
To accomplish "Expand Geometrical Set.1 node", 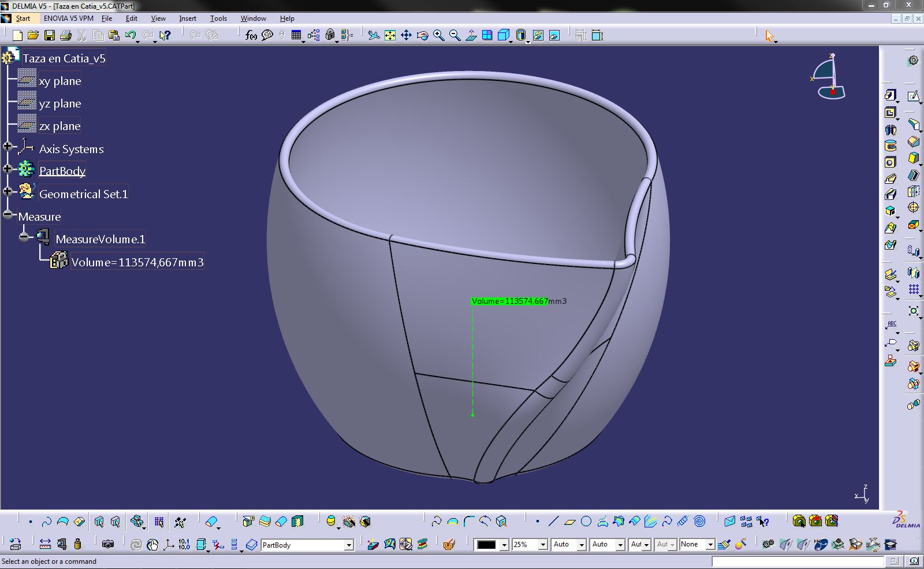I will (8, 191).
